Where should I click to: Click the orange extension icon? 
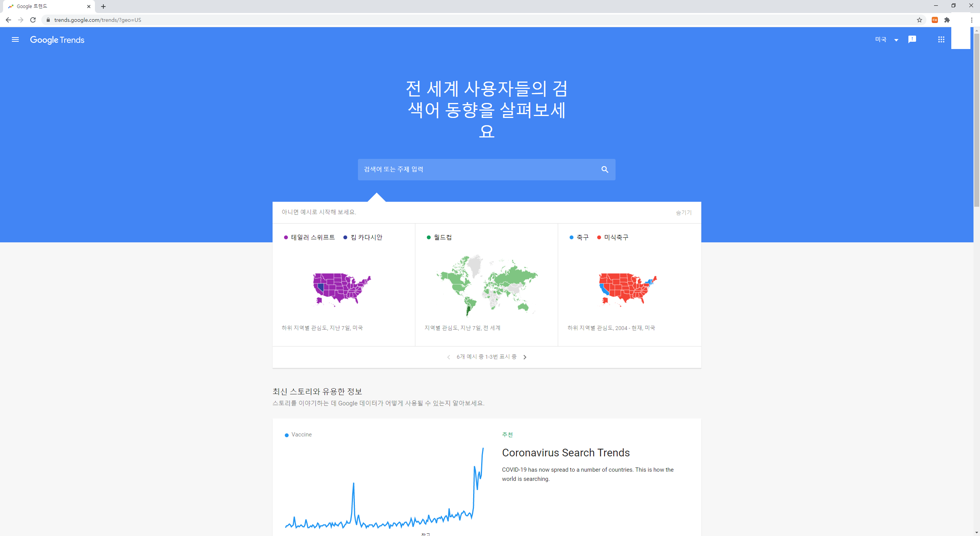[x=935, y=20]
